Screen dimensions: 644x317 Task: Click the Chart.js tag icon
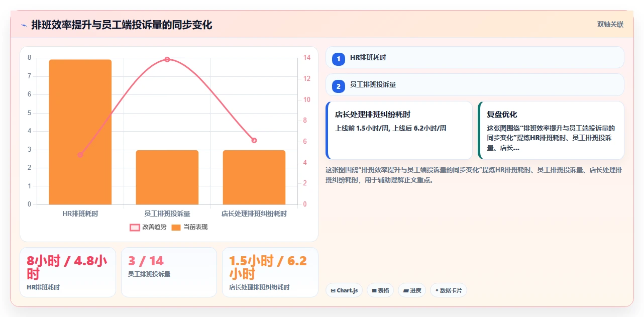333,290
